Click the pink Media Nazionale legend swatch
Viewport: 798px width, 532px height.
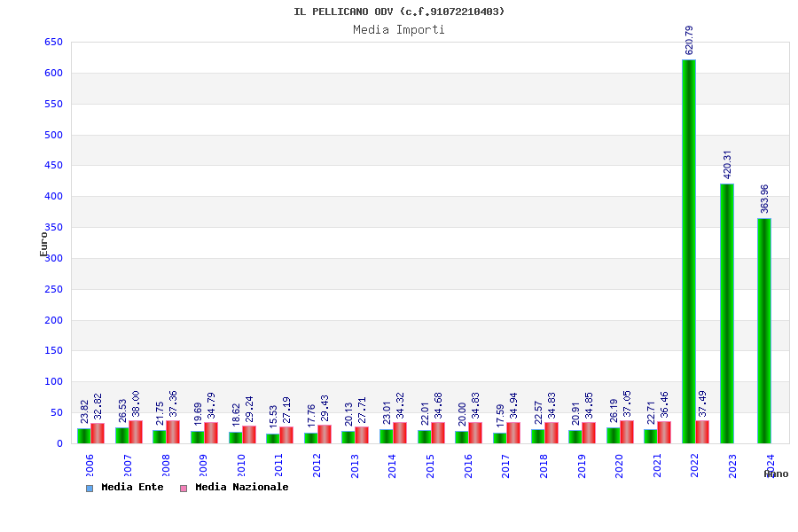[x=184, y=489]
